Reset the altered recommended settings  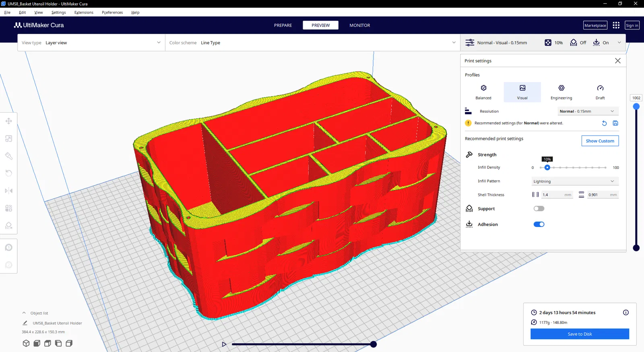604,123
